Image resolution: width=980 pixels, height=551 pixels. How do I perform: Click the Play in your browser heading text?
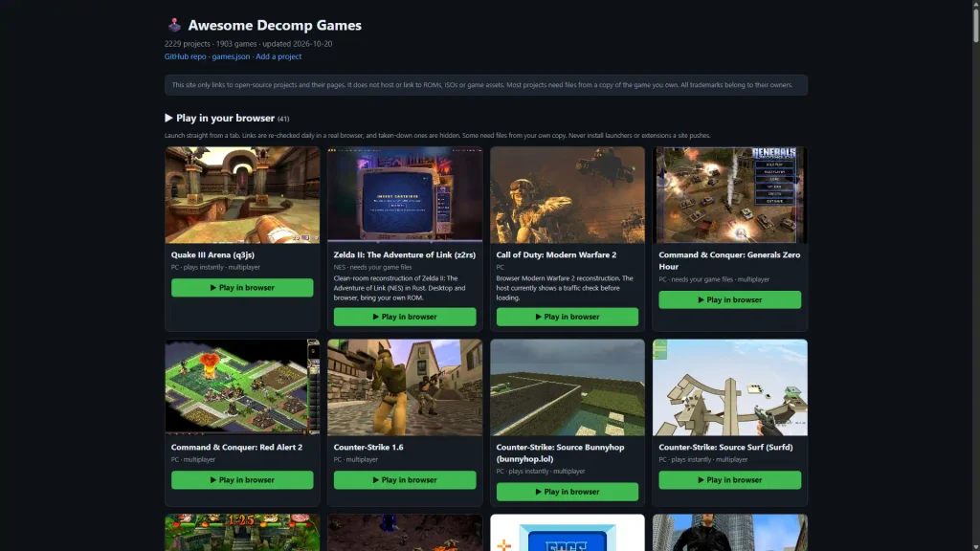click(225, 118)
